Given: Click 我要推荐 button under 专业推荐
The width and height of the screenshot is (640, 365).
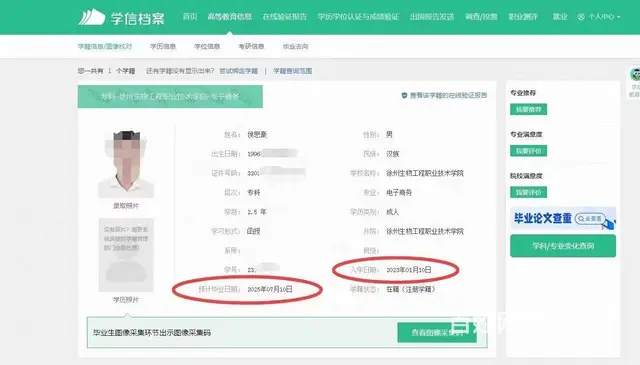Looking at the screenshot, I should click(x=529, y=109).
